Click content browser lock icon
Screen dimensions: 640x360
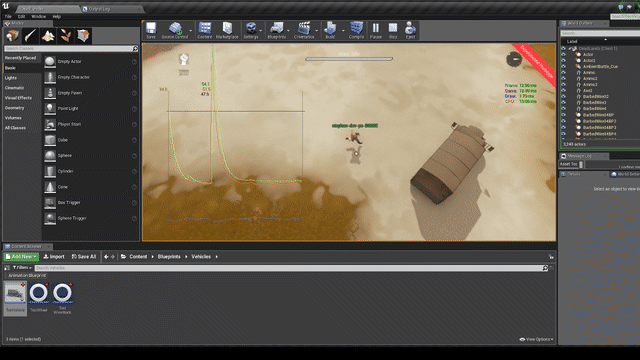coord(551,257)
